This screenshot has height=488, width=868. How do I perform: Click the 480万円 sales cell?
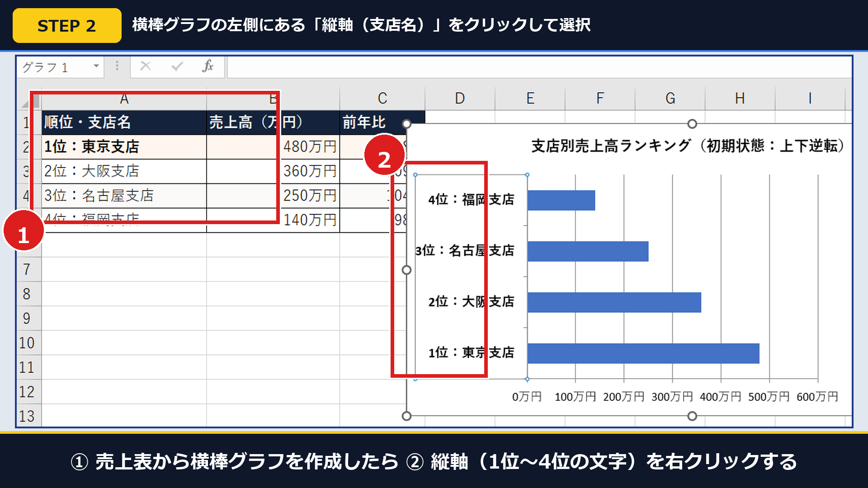(273, 146)
